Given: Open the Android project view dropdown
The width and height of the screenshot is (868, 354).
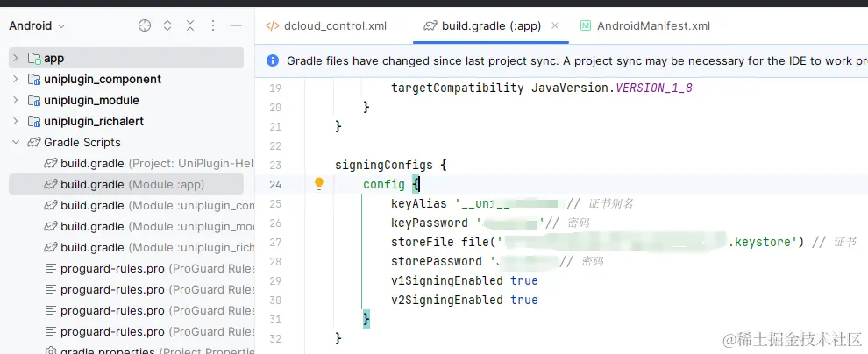Looking at the screenshot, I should [38, 26].
